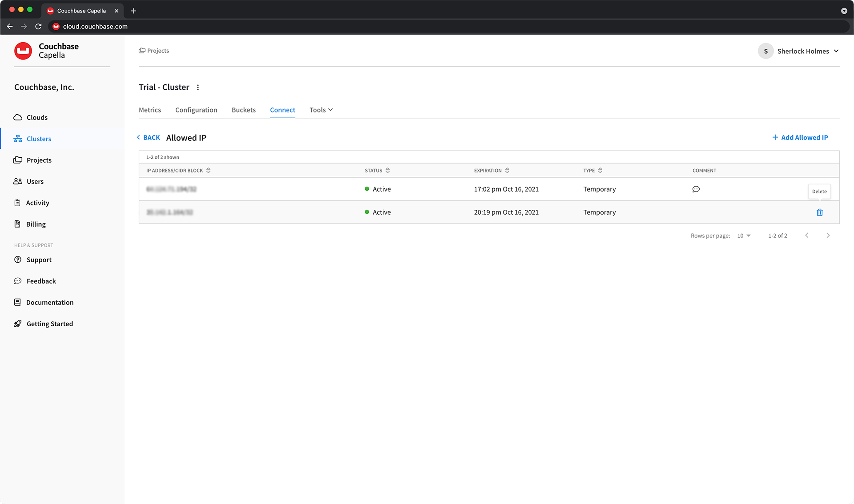The image size is (854, 504).
Task: Open the Billing page
Action: point(30,224)
